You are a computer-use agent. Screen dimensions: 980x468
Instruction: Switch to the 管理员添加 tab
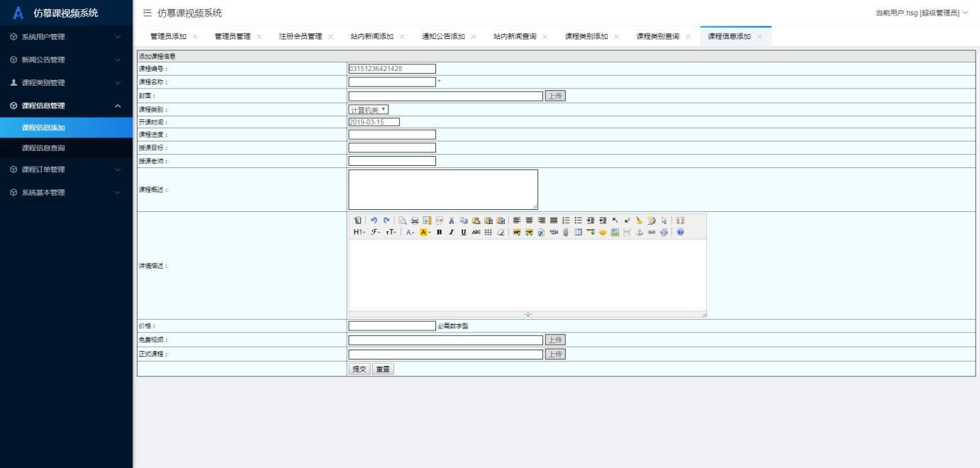coord(168,36)
